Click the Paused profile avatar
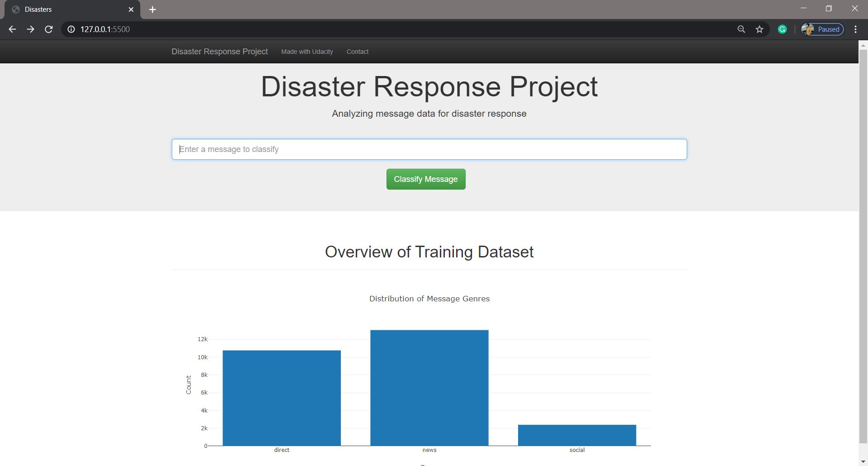 click(809, 29)
